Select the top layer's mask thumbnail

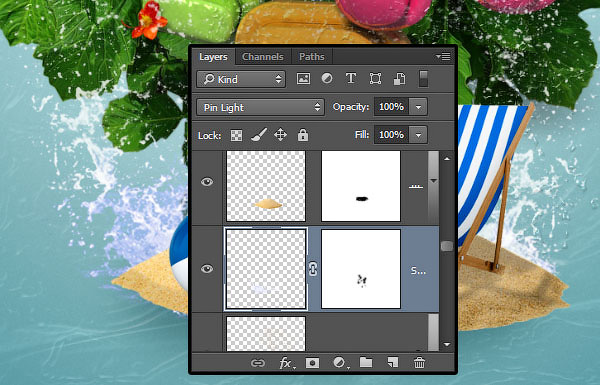pos(361,186)
